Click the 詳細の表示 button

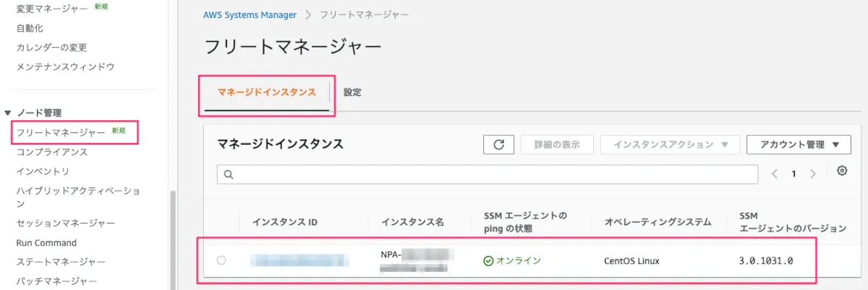click(557, 145)
